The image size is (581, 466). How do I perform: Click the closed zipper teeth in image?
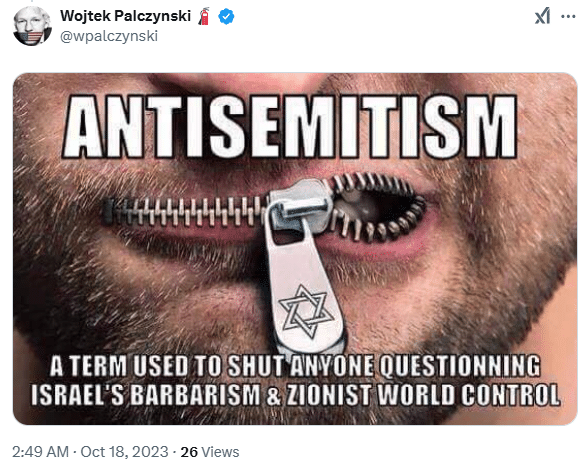[x=185, y=212]
